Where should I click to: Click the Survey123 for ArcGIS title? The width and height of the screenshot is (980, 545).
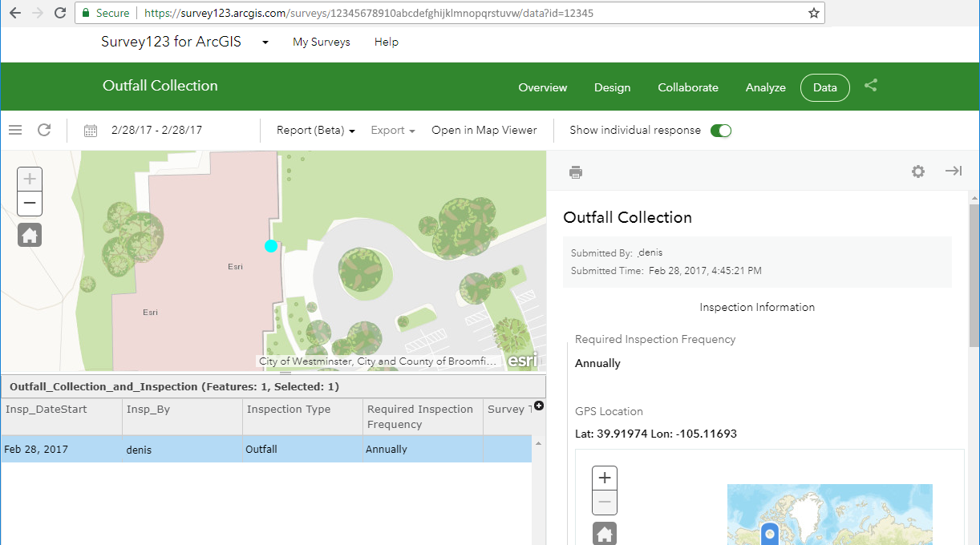[173, 42]
